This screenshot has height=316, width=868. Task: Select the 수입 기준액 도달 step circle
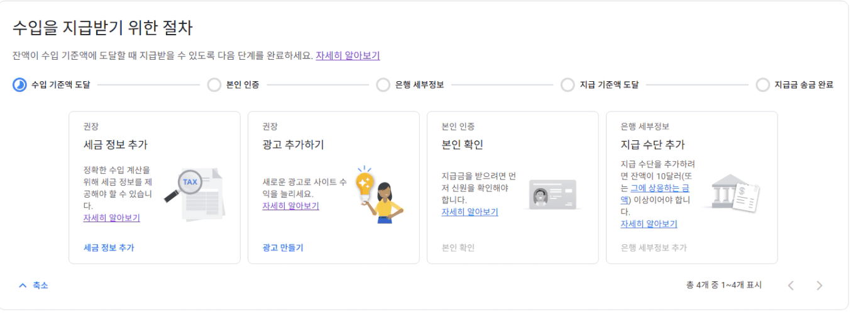19,85
